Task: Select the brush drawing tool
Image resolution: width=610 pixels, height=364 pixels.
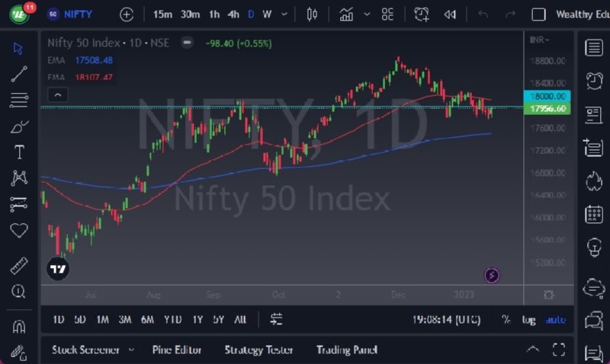Action: coord(18,126)
